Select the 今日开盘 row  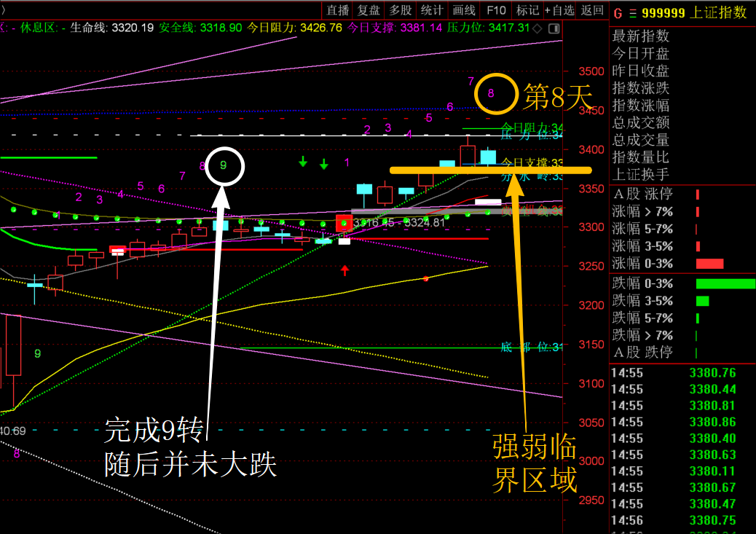(x=682, y=53)
